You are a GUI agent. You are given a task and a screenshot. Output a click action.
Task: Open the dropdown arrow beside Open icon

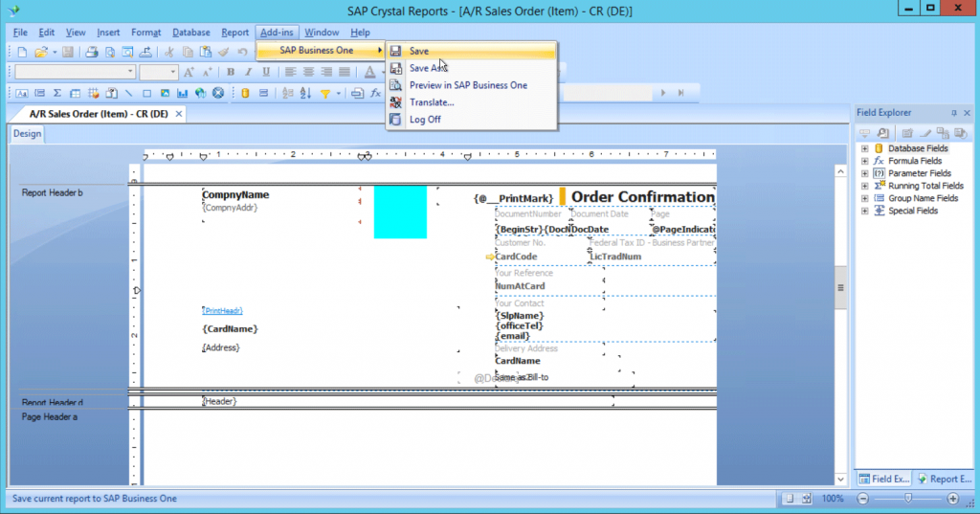pos(55,53)
